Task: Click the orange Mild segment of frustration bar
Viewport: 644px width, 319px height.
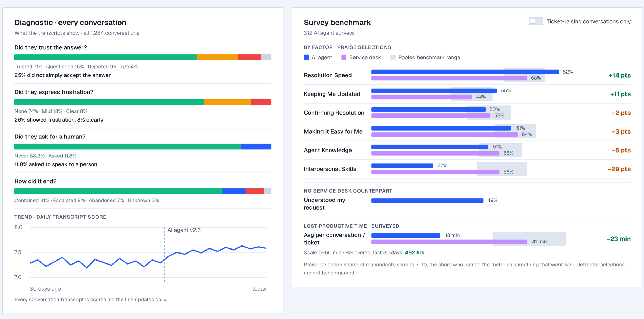Action: (x=228, y=102)
